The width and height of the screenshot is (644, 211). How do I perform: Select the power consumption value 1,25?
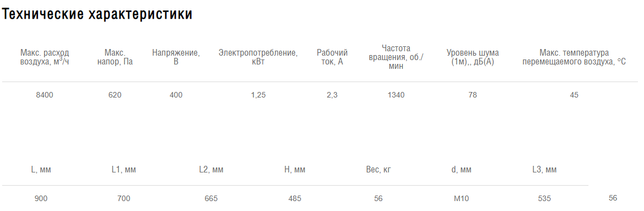(x=258, y=95)
